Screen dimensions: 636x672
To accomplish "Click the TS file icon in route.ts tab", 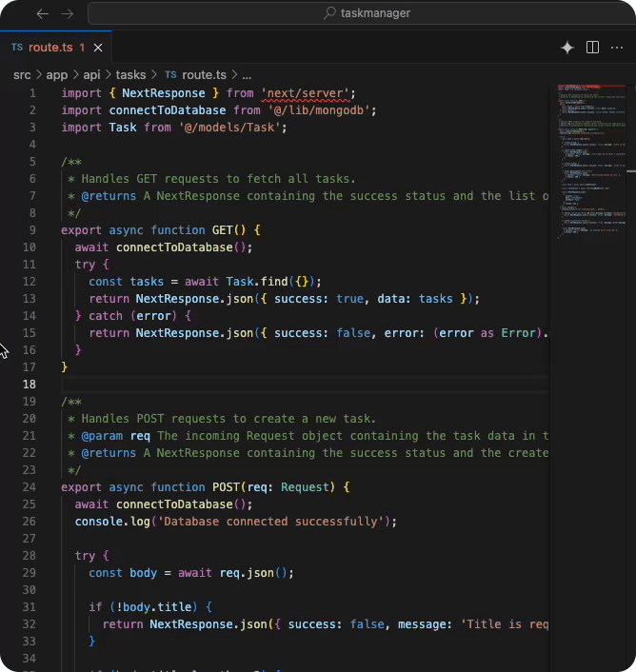I will click(17, 48).
